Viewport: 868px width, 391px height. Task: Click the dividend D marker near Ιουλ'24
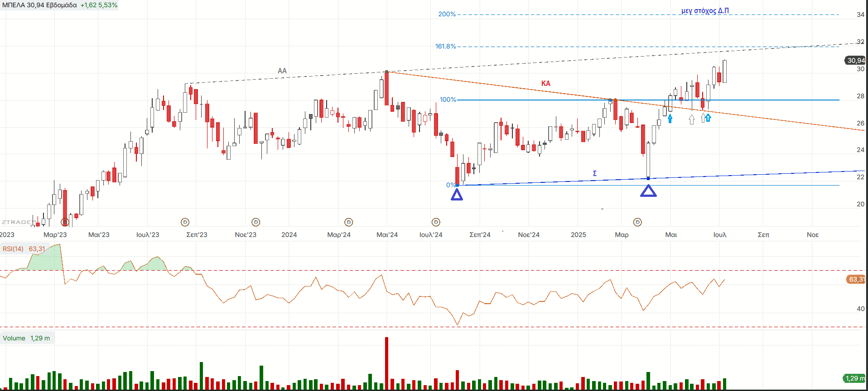tap(436, 222)
